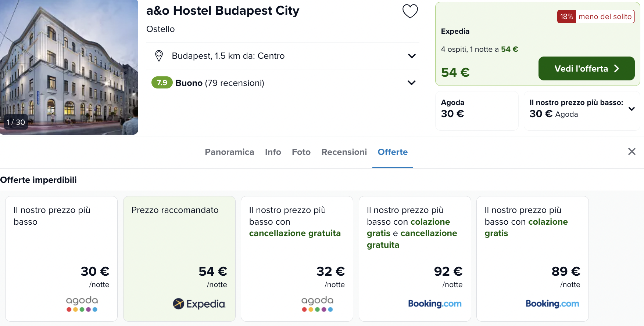Click the Expedia logo on recommended price card
The height and width of the screenshot is (326, 644).
(x=199, y=304)
